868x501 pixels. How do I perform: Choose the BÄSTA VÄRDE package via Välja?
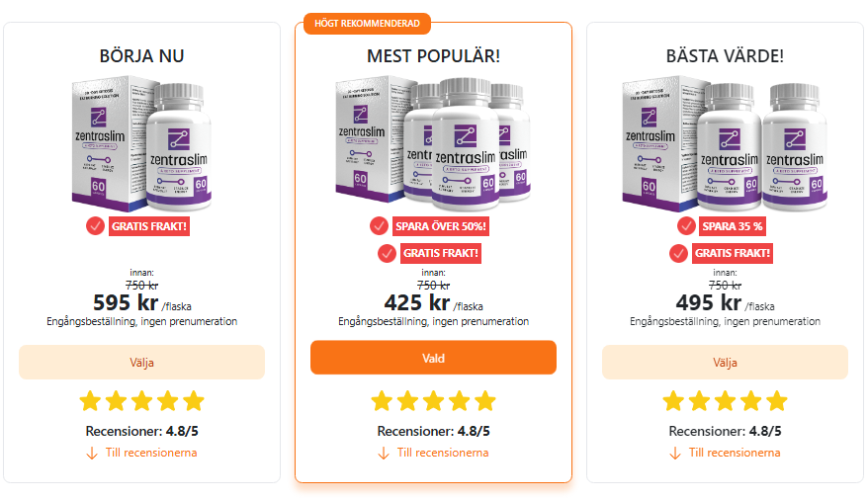tap(725, 362)
